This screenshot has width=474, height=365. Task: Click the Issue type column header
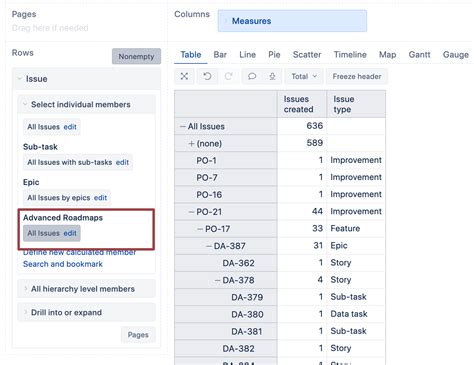(x=356, y=104)
